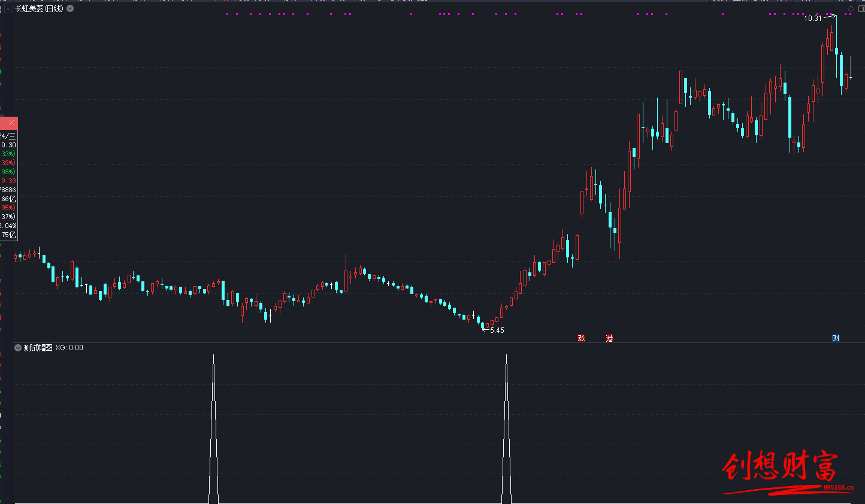Click the red 涨 event marker
Screen dimensions: 865x504
click(581, 338)
